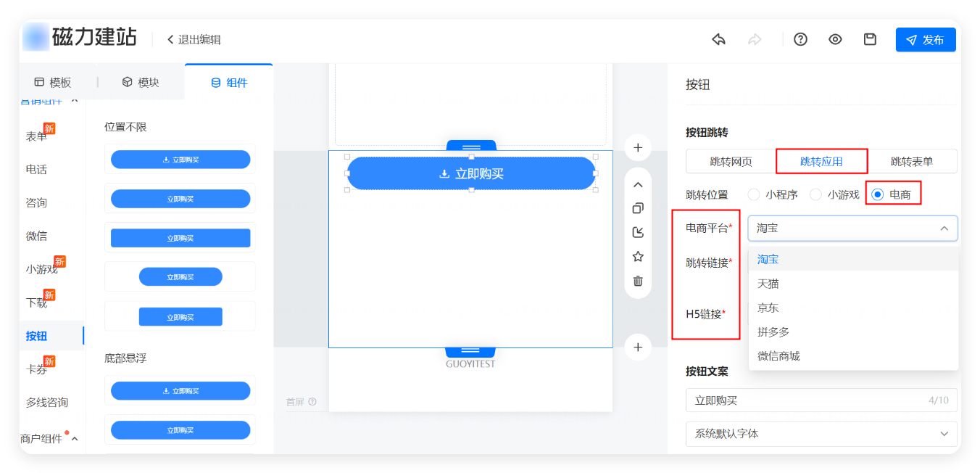The width and height of the screenshot is (980, 473).
Task: Select the 电商 radio option
Action: tap(878, 194)
